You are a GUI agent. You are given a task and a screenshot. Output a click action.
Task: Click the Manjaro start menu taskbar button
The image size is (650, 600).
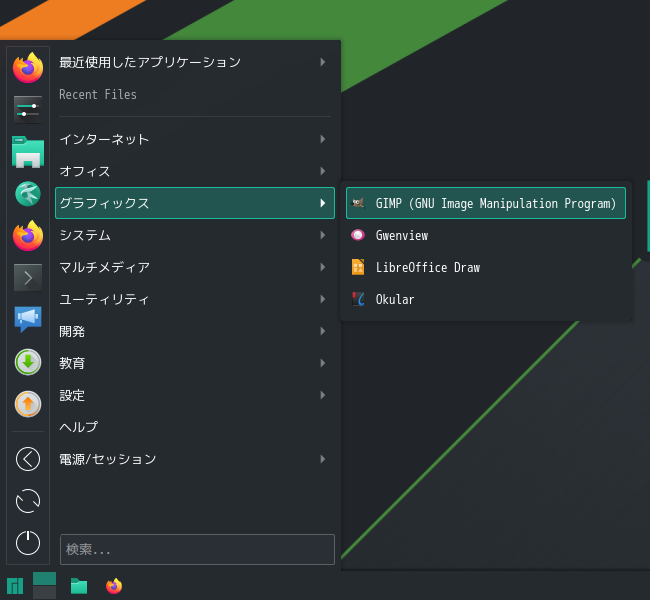click(15, 586)
